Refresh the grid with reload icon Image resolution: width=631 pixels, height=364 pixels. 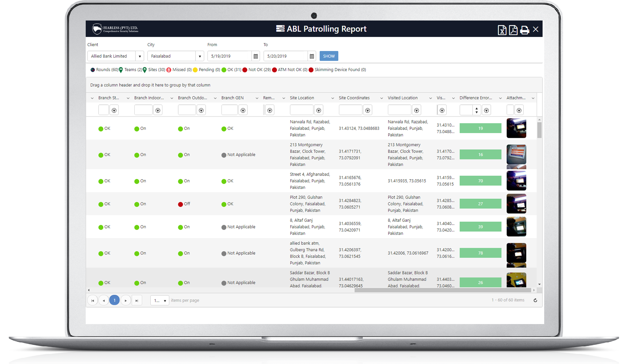pos(535,300)
